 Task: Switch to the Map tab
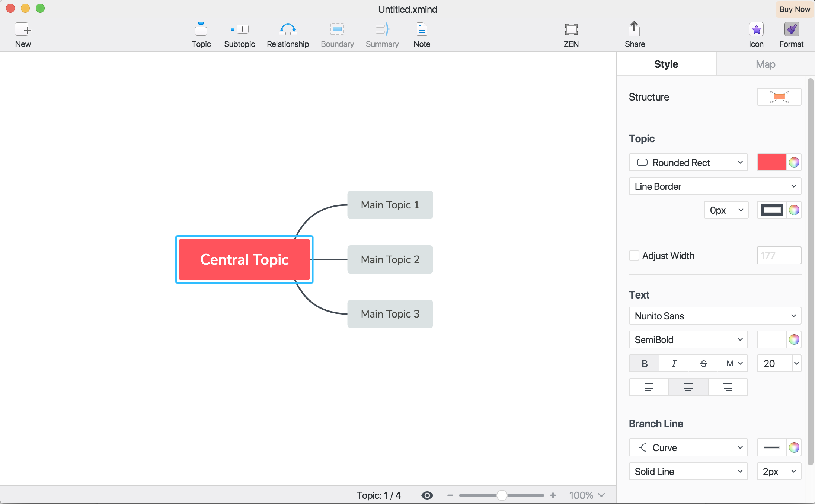(766, 64)
